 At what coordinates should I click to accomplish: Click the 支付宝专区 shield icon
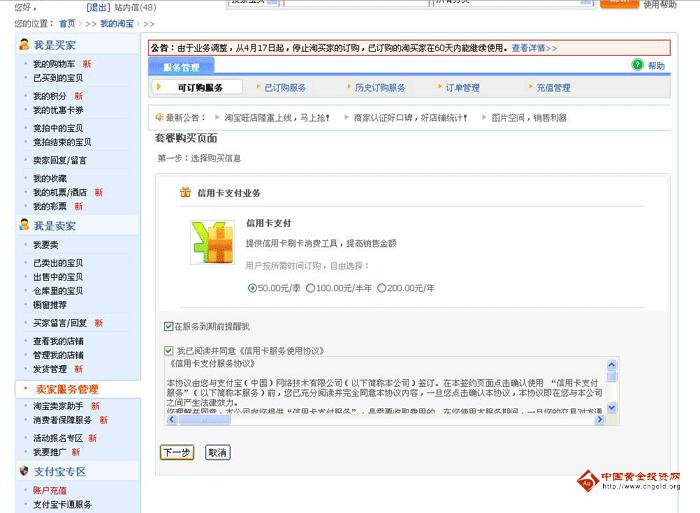tap(24, 471)
